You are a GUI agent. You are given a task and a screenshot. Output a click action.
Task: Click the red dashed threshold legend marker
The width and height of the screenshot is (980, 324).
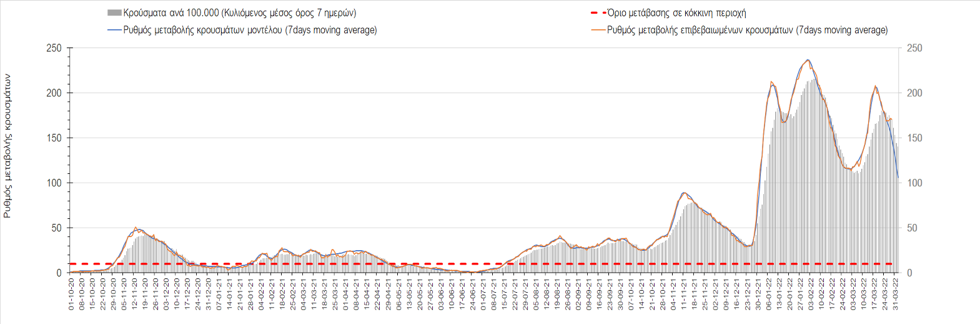pyautogui.click(x=598, y=13)
